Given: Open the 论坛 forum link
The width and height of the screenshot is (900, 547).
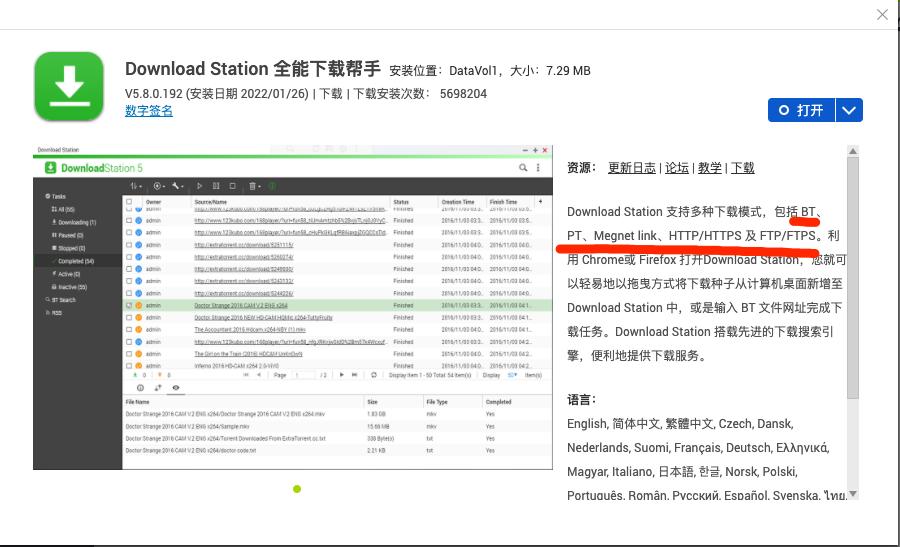Looking at the screenshot, I should [x=677, y=168].
